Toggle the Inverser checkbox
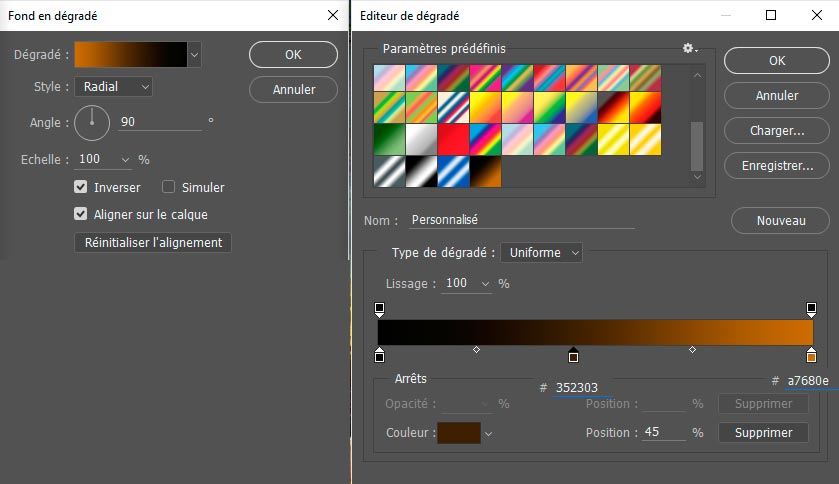This screenshot has width=839, height=484. click(81, 187)
